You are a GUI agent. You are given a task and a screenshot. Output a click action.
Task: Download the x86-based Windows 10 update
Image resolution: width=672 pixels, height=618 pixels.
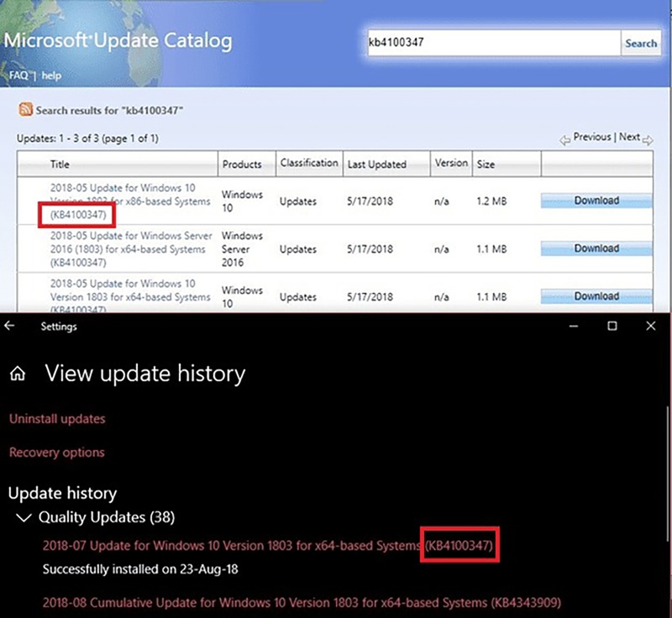click(596, 201)
